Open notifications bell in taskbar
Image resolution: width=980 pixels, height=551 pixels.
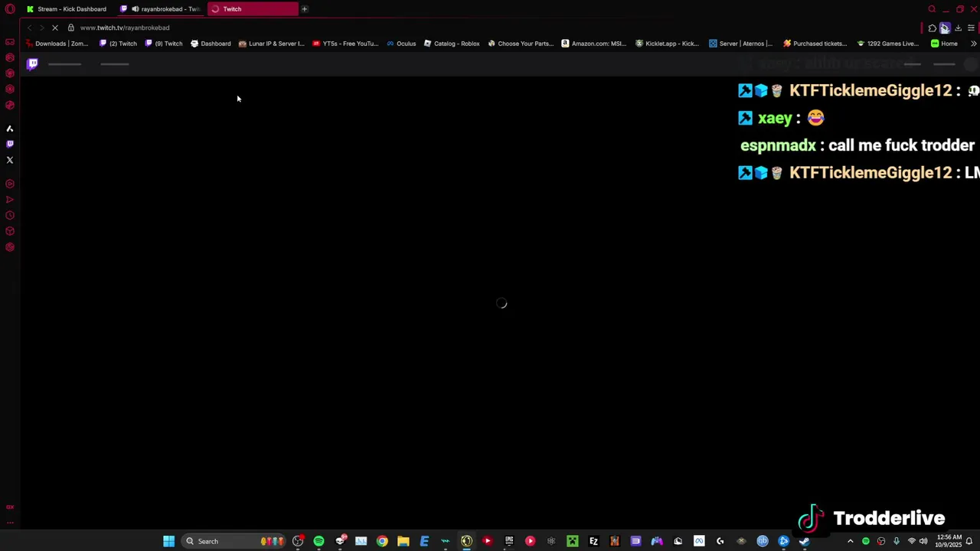point(969,541)
